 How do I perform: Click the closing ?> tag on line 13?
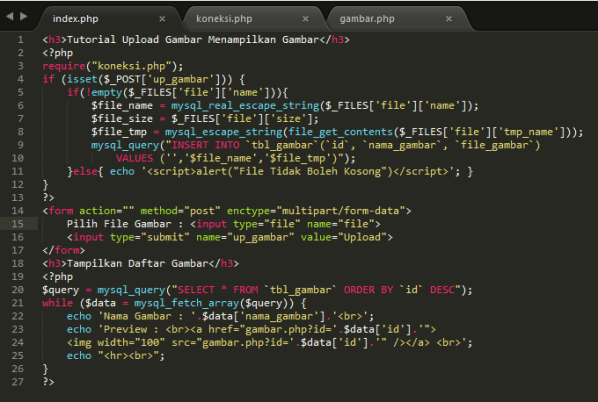coord(48,198)
